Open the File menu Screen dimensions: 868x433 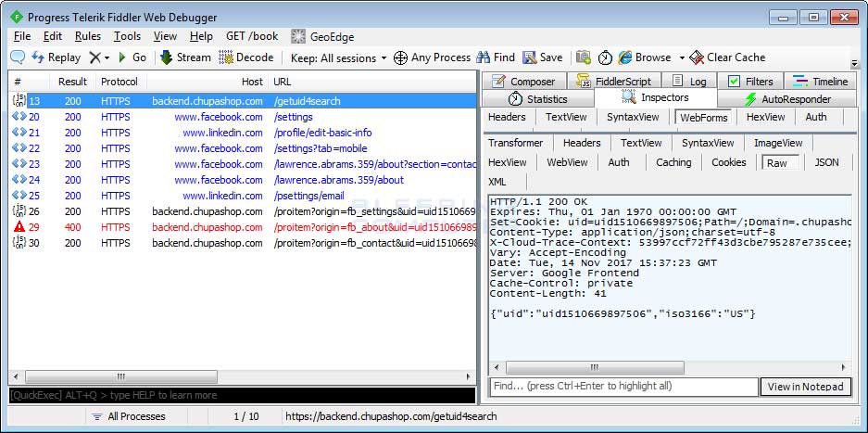coord(22,36)
